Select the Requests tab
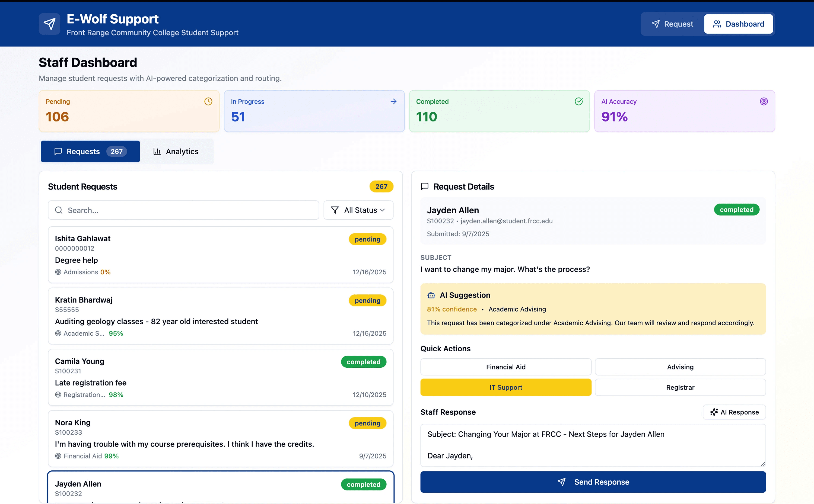 pyautogui.click(x=90, y=151)
